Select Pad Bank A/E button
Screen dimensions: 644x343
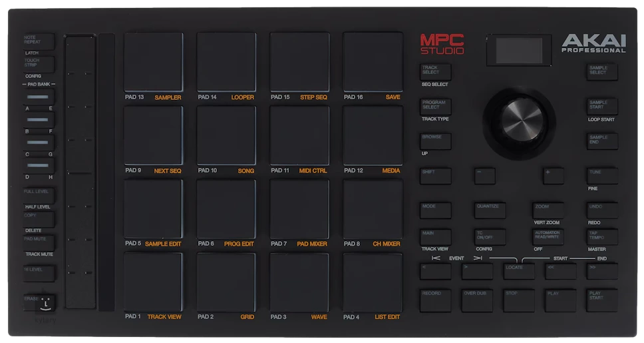pyautogui.click(x=39, y=97)
